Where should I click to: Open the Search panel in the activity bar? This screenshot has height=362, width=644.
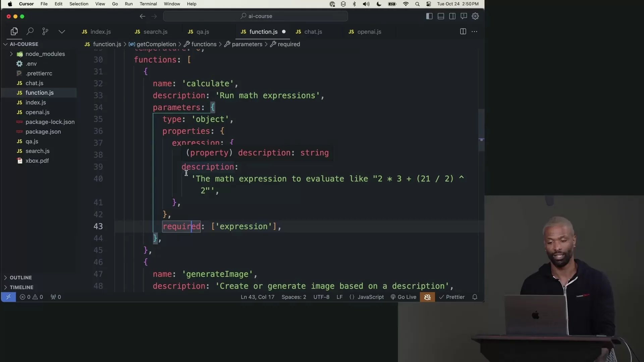click(30, 31)
